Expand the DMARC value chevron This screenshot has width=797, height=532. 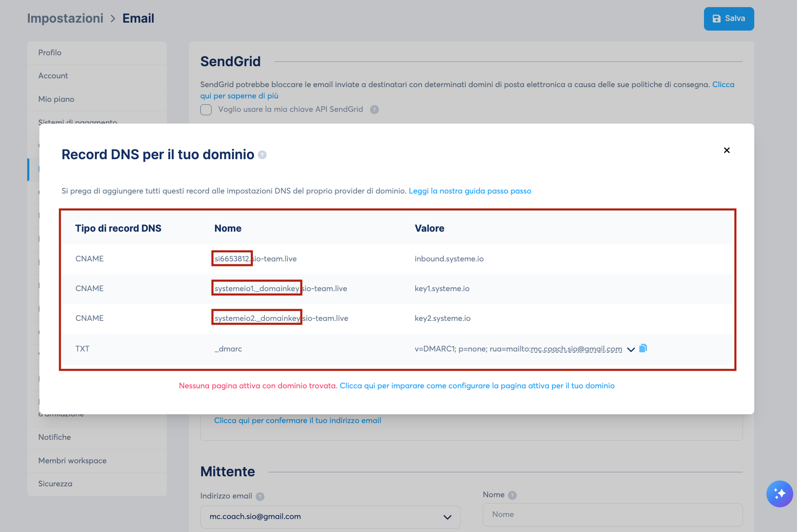[631, 349]
